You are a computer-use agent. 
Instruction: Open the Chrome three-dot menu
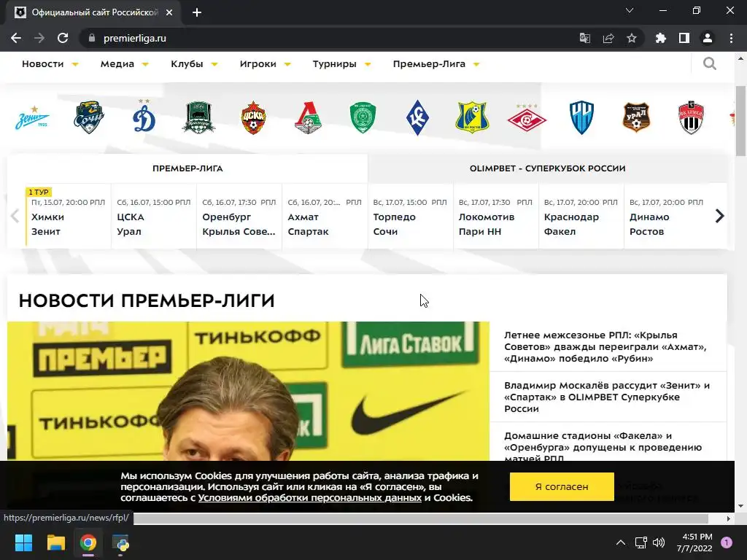pos(731,38)
